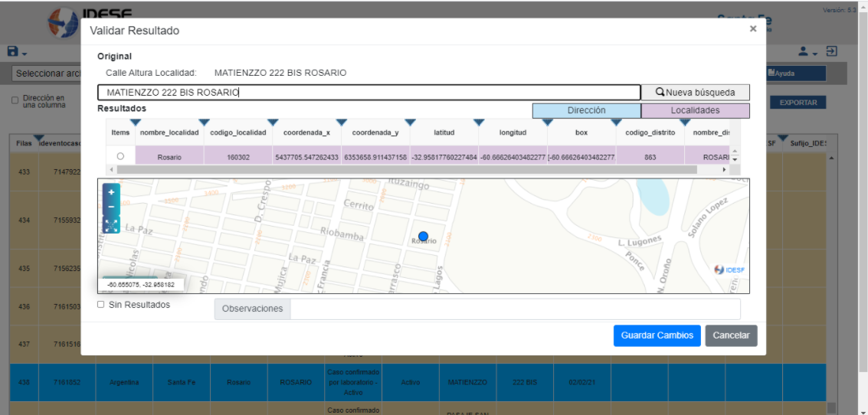Open the save icon menu in background page
Image resolution: width=868 pixels, height=415 pixels.
coord(17,52)
